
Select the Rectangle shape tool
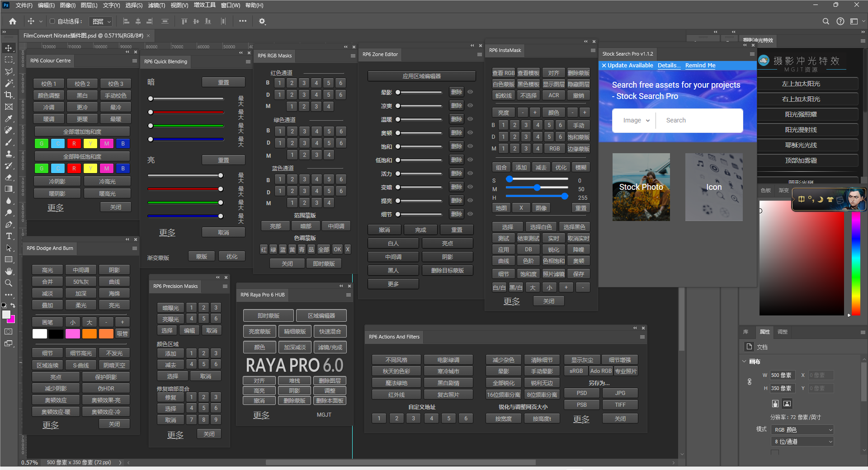coord(9,259)
